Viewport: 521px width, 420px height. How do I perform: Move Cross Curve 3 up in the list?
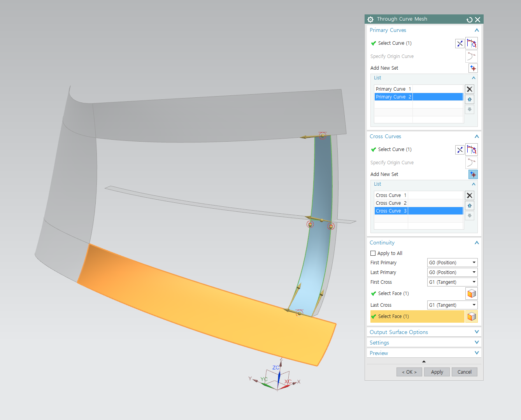pyautogui.click(x=469, y=205)
